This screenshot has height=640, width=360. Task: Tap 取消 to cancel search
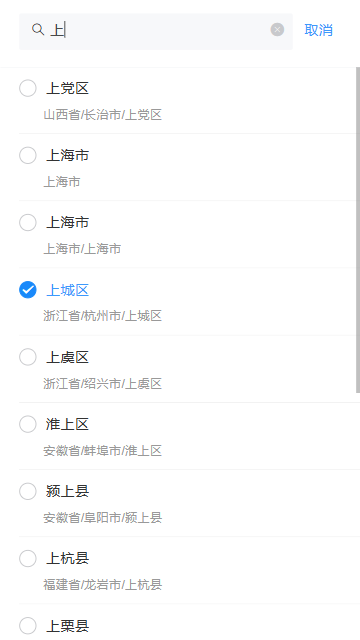[x=318, y=30]
